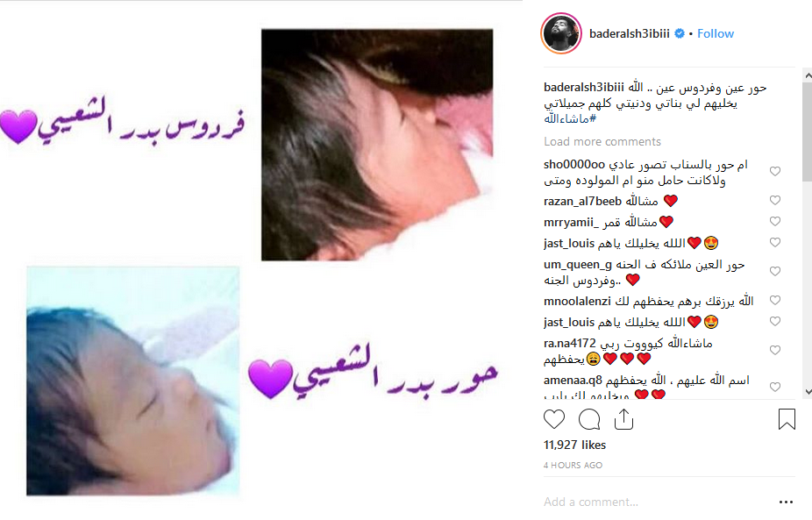Open the comment bubble icon
Viewport: 812px width, 520px height.
(589, 419)
